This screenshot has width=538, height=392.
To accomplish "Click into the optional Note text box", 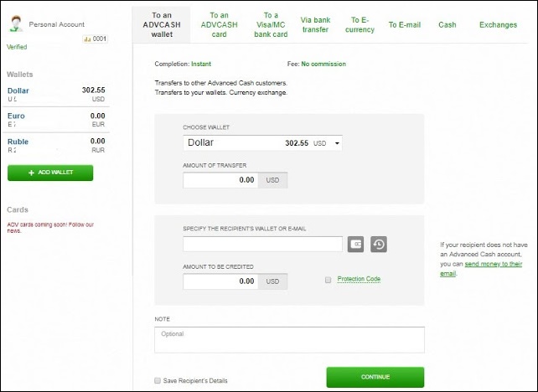I will (289, 339).
